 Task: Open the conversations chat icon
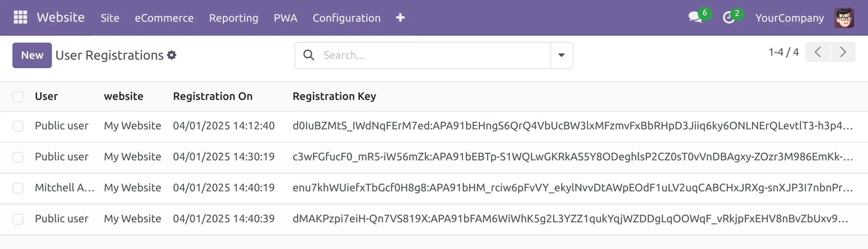[x=695, y=17]
